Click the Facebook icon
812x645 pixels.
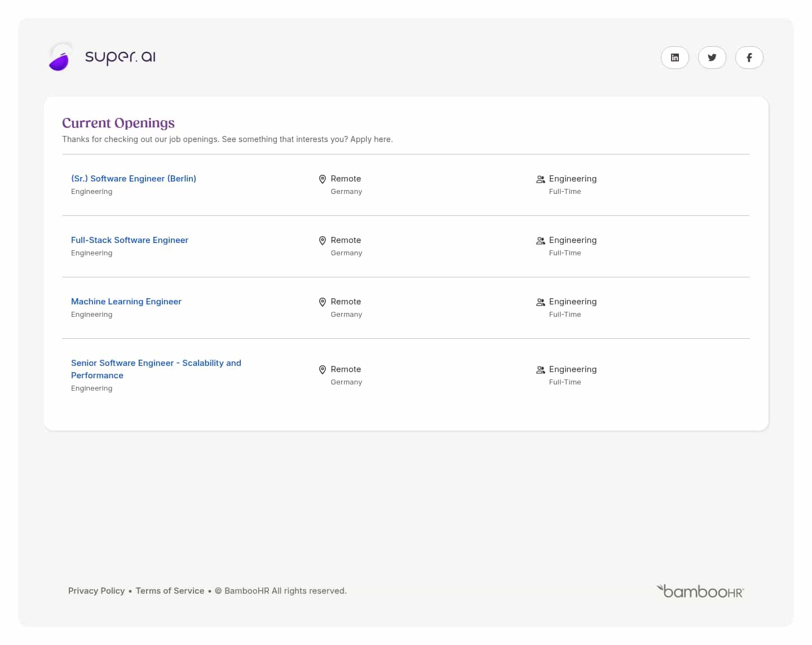749,58
